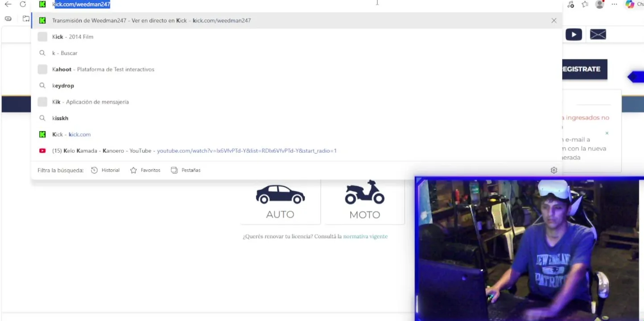Select the keydrop search suggestion

pyautogui.click(x=297, y=86)
